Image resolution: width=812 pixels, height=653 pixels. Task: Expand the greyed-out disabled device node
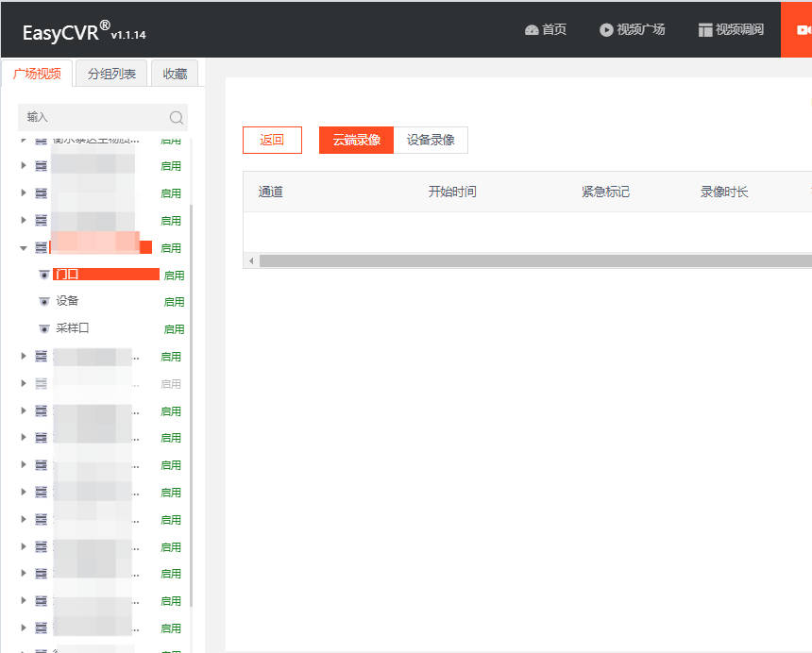[x=24, y=383]
